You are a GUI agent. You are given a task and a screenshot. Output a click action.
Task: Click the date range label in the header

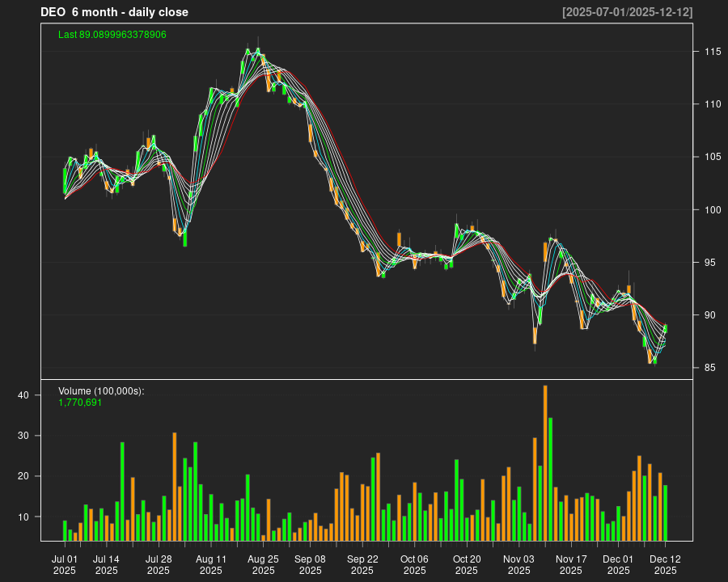(627, 12)
